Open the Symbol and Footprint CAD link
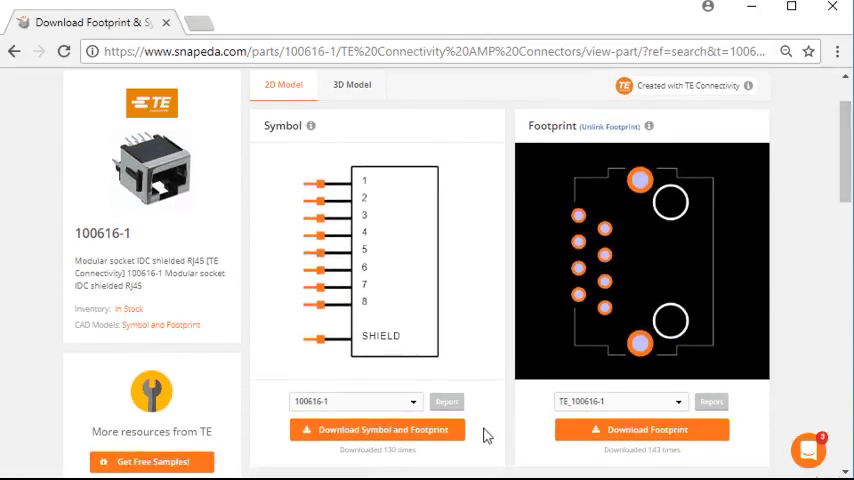The image size is (854, 480). 161,325
